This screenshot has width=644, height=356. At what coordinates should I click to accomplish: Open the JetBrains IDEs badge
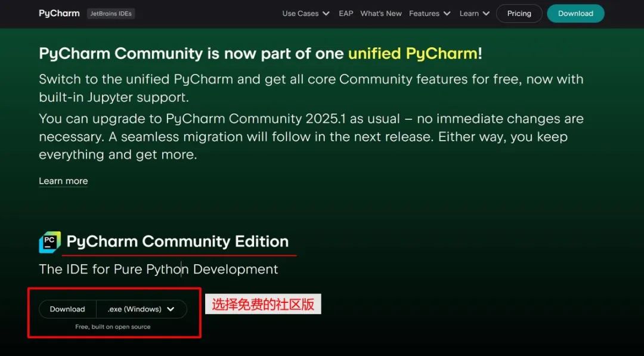pyautogui.click(x=111, y=14)
